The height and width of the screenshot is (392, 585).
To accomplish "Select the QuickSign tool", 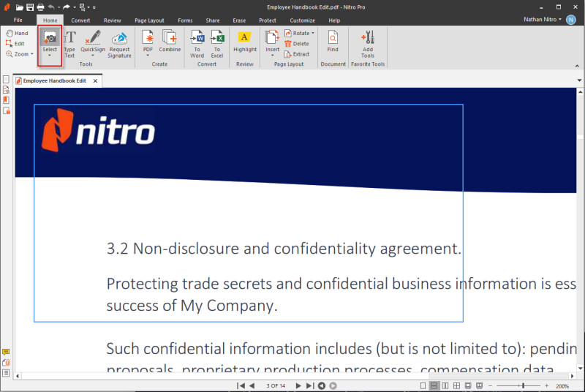I will 92,43.
